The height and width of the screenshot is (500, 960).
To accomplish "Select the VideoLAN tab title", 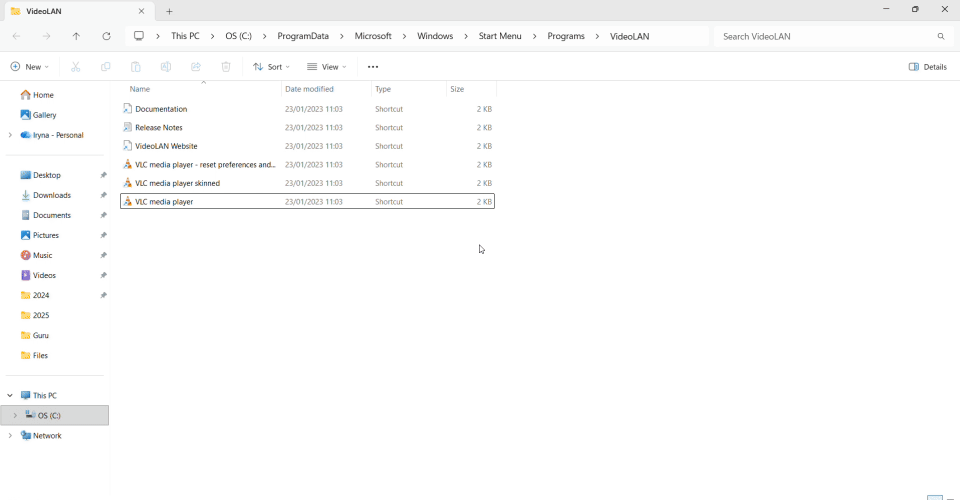I will coord(43,11).
